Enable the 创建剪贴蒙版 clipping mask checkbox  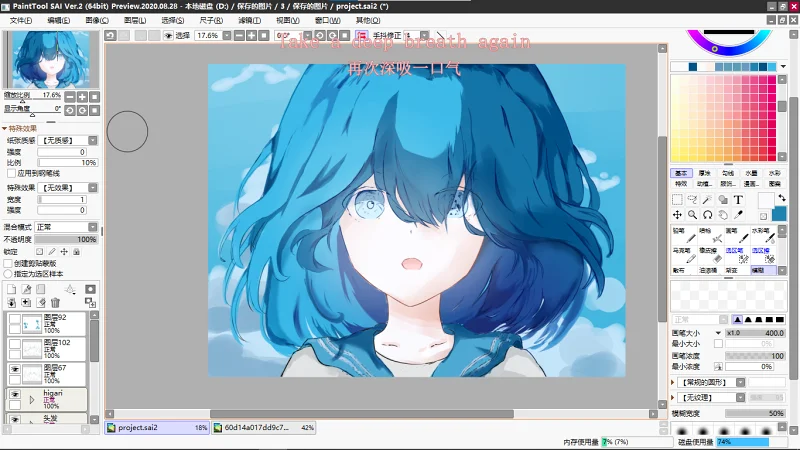click(8, 263)
